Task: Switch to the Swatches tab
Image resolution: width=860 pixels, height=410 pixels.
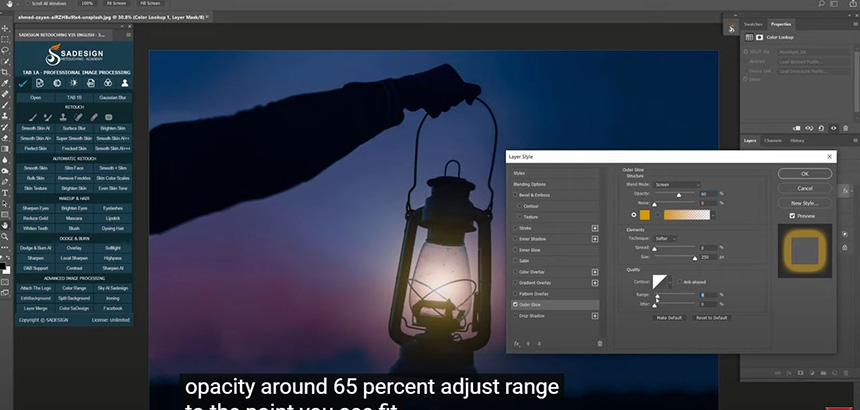Action: coord(755,23)
